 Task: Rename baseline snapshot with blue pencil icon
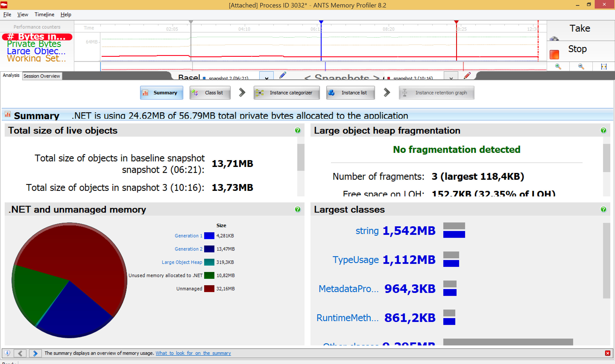[x=282, y=75]
